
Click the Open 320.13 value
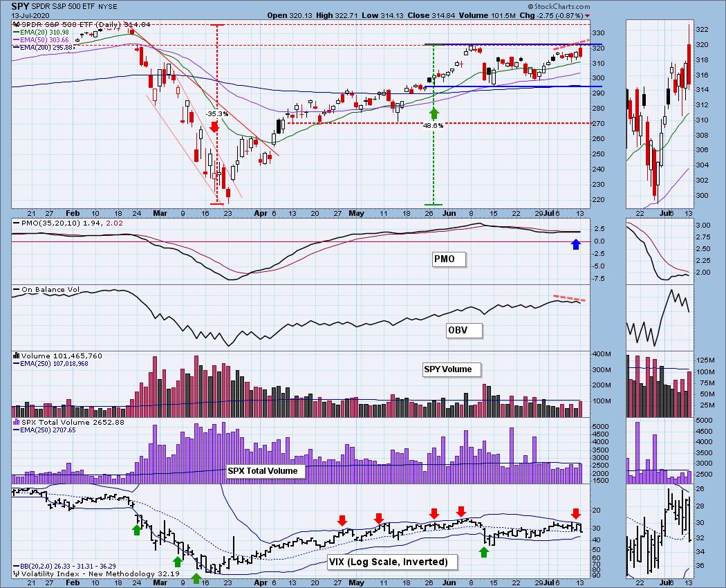point(290,15)
